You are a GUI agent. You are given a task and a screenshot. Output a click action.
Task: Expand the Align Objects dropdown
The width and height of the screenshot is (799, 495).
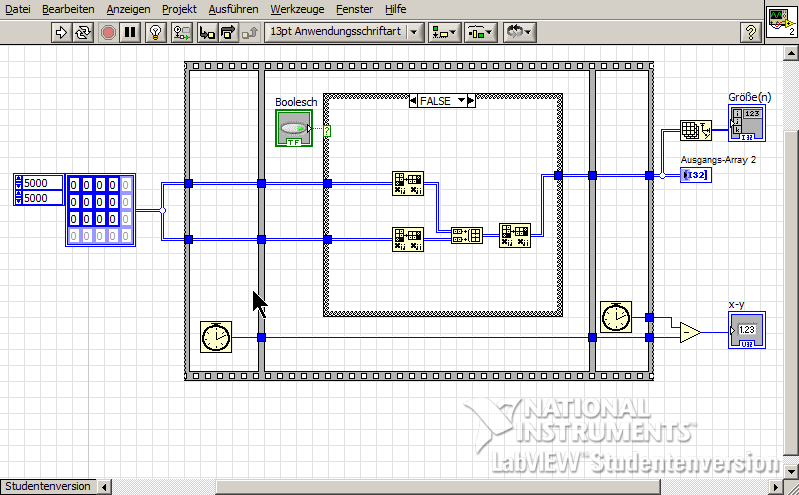pos(443,32)
